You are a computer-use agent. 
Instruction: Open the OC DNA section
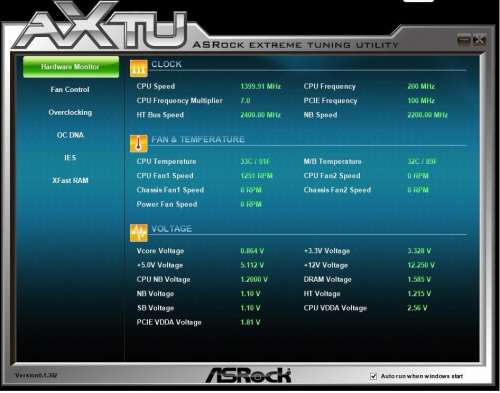[70, 135]
